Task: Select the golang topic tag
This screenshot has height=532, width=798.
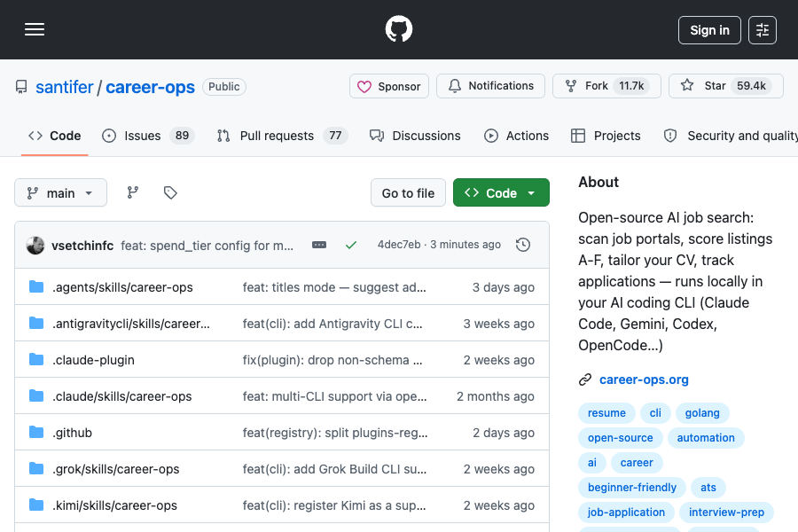Action: [x=702, y=413]
